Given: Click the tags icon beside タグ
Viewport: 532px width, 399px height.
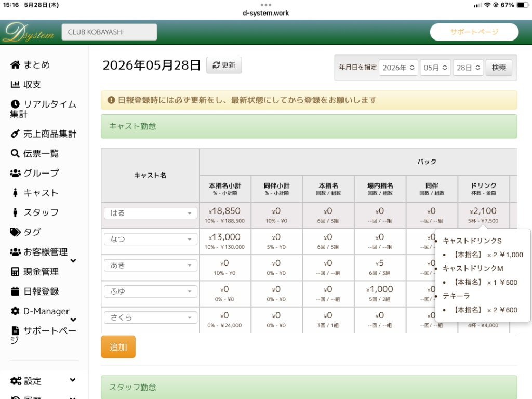Looking at the screenshot, I should 15,232.
